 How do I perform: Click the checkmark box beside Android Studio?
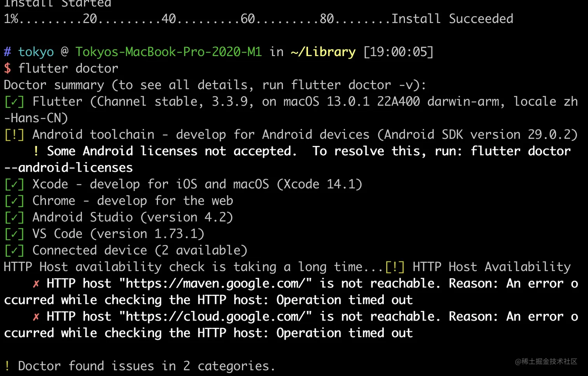14,218
